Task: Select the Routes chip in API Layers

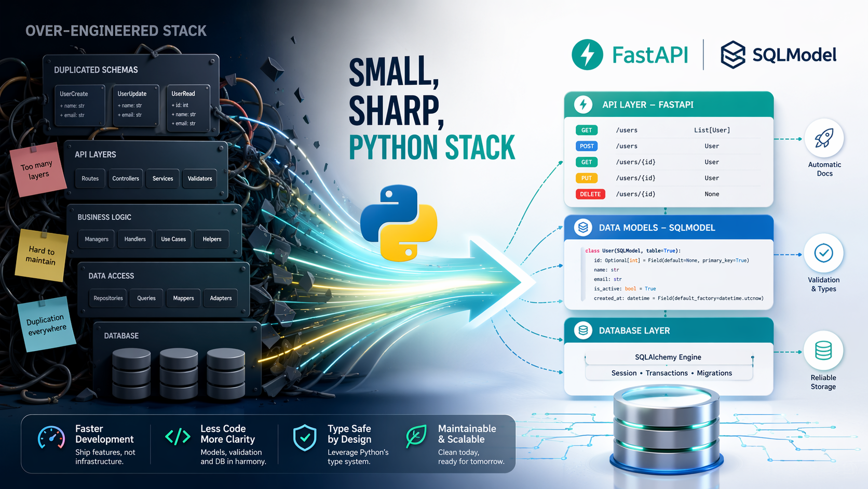Action: tap(90, 179)
